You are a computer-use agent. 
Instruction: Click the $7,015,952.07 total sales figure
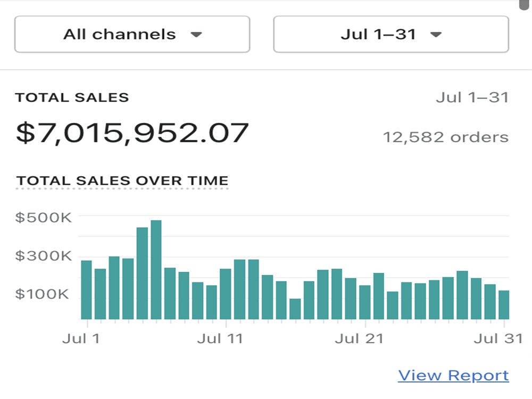pyautogui.click(x=132, y=133)
